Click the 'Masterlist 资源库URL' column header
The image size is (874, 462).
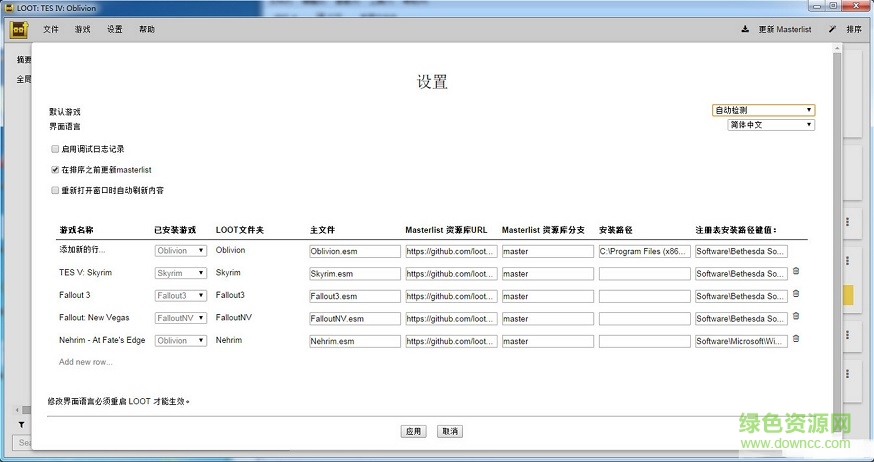click(x=446, y=230)
